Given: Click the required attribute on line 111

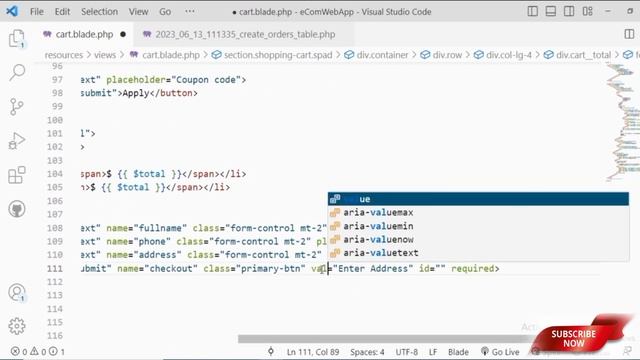Looking at the screenshot, I should [472, 269].
